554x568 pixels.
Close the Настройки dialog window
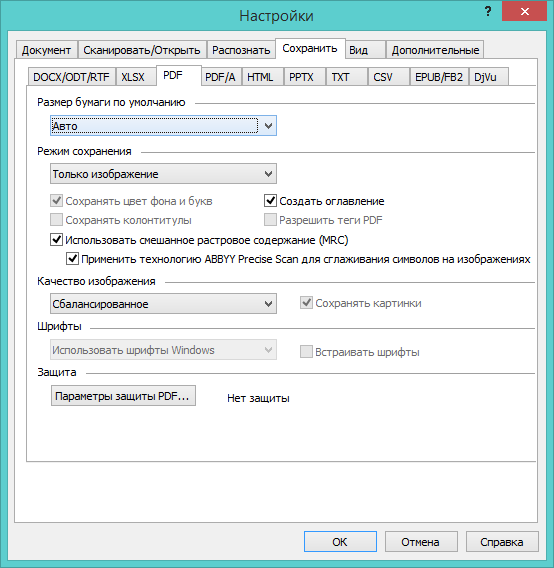[x=524, y=12]
